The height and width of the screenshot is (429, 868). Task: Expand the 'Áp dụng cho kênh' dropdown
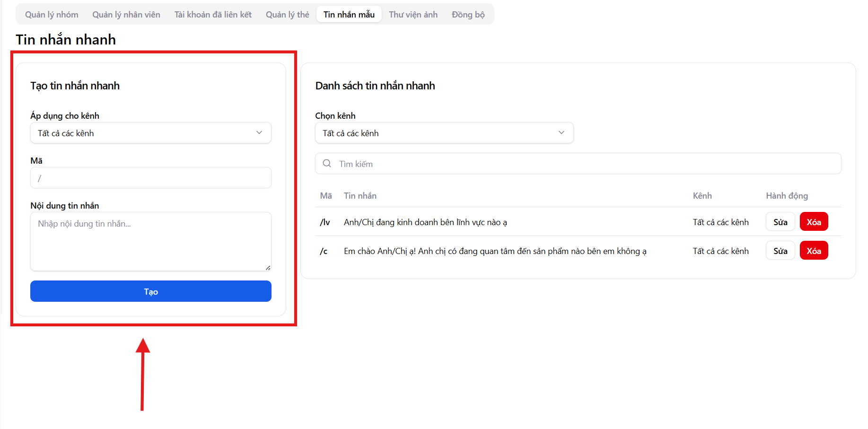(150, 133)
